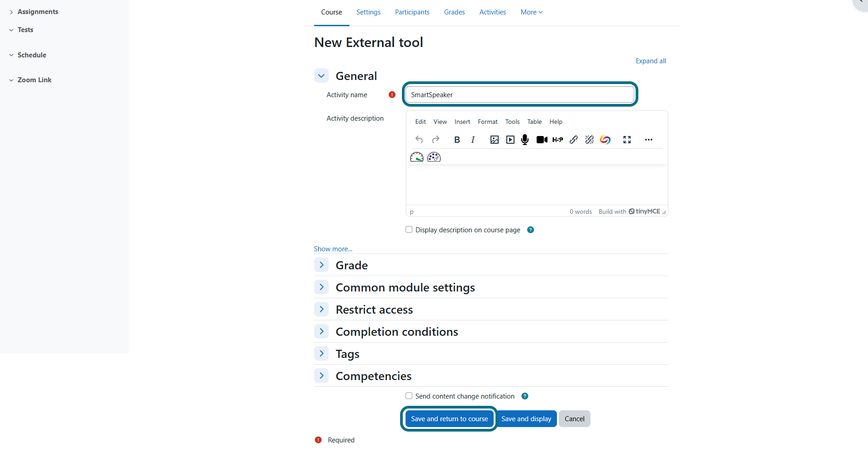Open the More dropdown menu
The height and width of the screenshot is (451, 868).
click(x=531, y=12)
